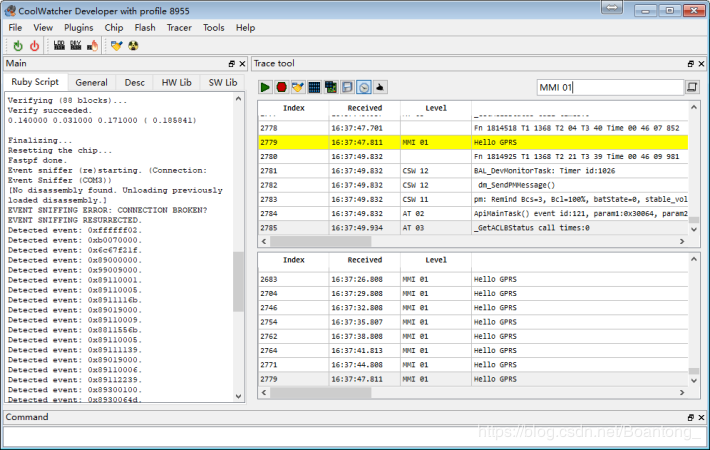The image size is (710, 450).
Task: Start tracing with the green play button
Action: [x=265, y=87]
